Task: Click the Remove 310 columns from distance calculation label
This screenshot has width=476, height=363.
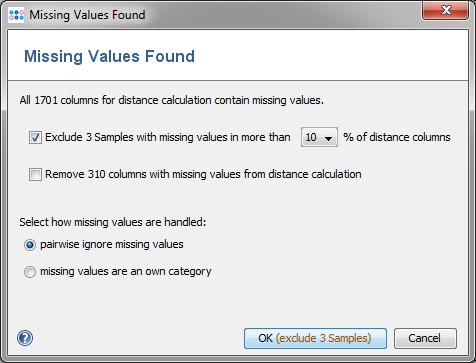Action: [x=203, y=174]
